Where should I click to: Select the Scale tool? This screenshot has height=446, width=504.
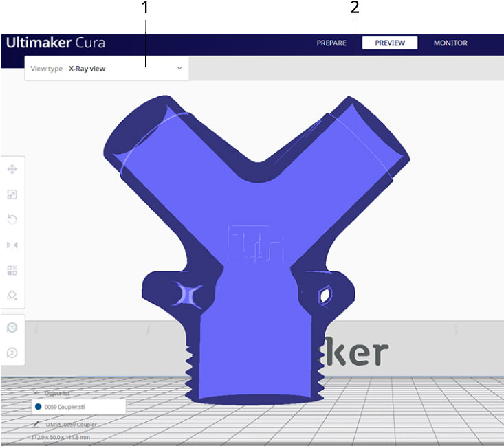12,194
